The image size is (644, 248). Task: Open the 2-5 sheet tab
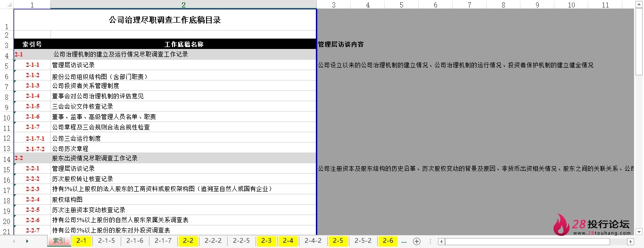coord(338,241)
